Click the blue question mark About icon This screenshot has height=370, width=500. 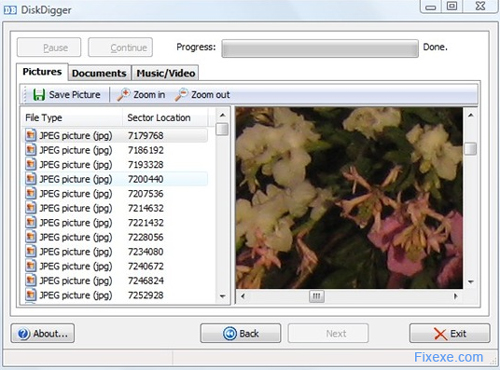coord(24,333)
